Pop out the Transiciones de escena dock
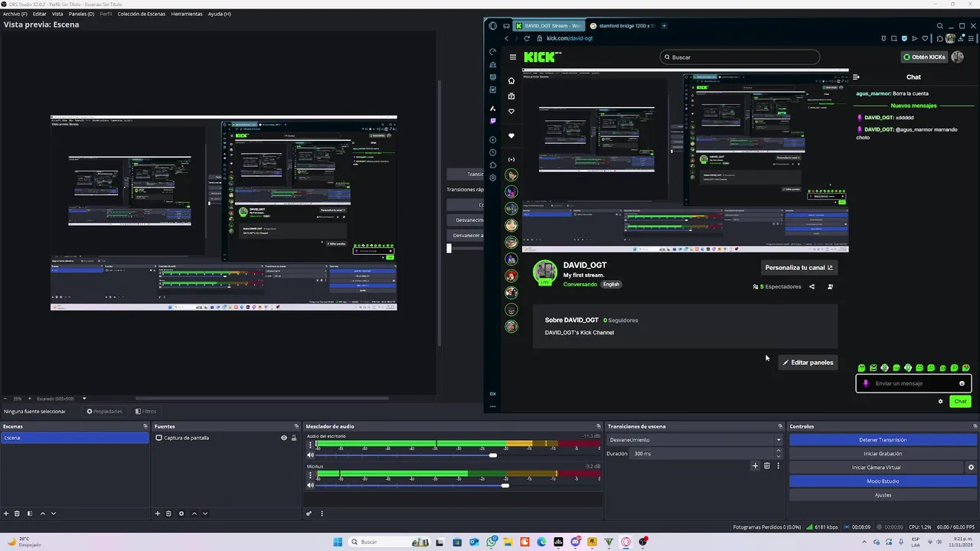The height and width of the screenshot is (551, 980). coord(780,426)
